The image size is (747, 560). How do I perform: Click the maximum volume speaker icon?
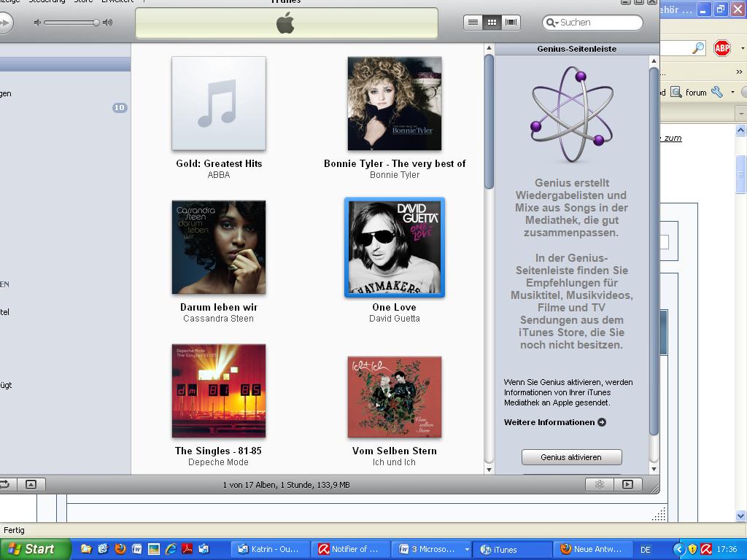[x=108, y=23]
